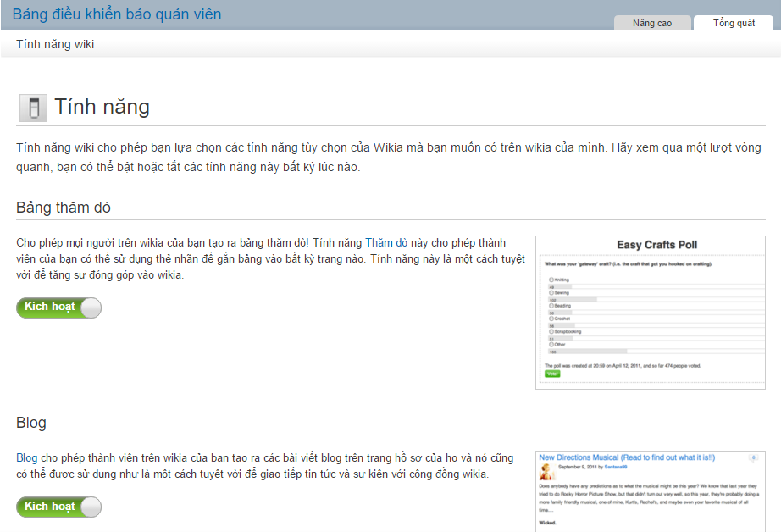Select the Knitting radio option in poll
The width and height of the screenshot is (781, 532).
(x=551, y=280)
